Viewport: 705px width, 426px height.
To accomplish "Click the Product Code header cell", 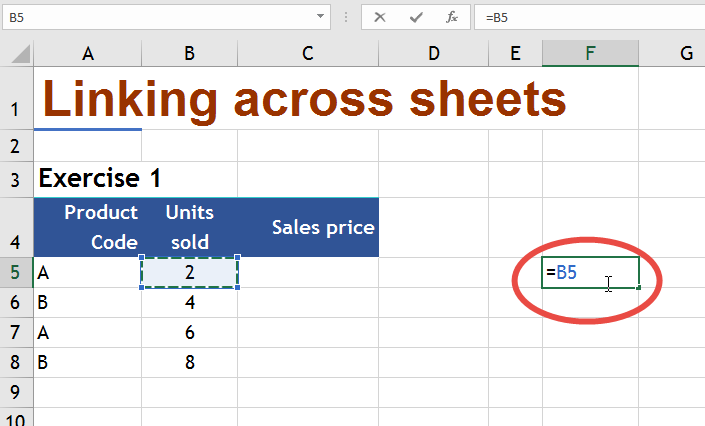I will [88, 228].
